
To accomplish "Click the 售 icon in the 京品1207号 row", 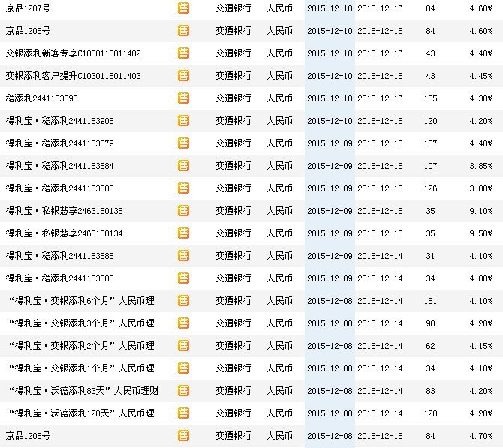I will coord(183,8).
